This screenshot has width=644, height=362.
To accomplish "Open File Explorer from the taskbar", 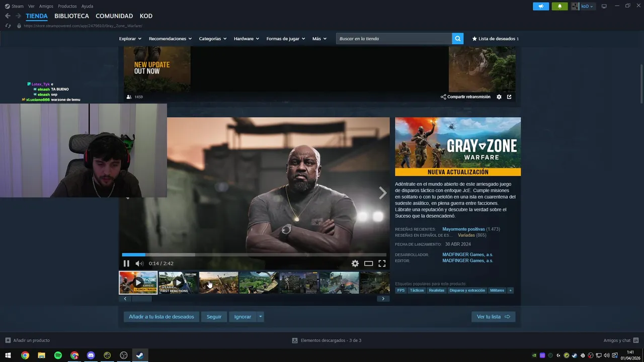I will pyautogui.click(x=41, y=355).
